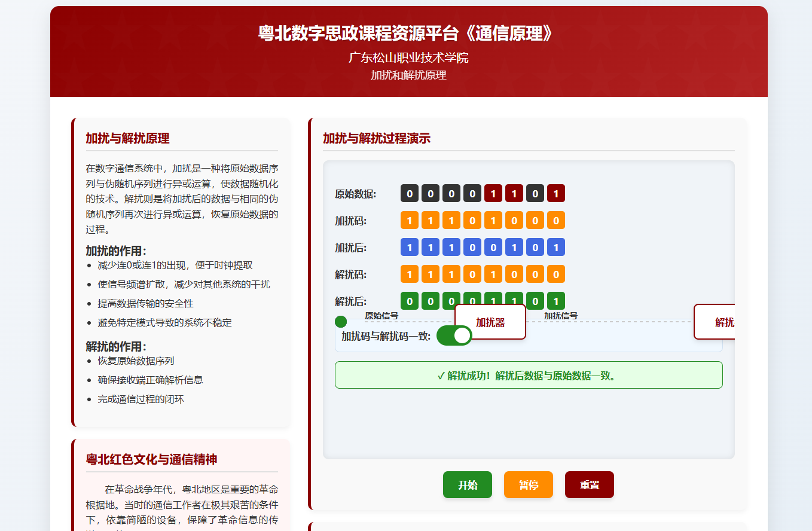Toggle the 加扰码与解扰码一致 switch
This screenshot has height=531, width=812.
click(x=454, y=335)
